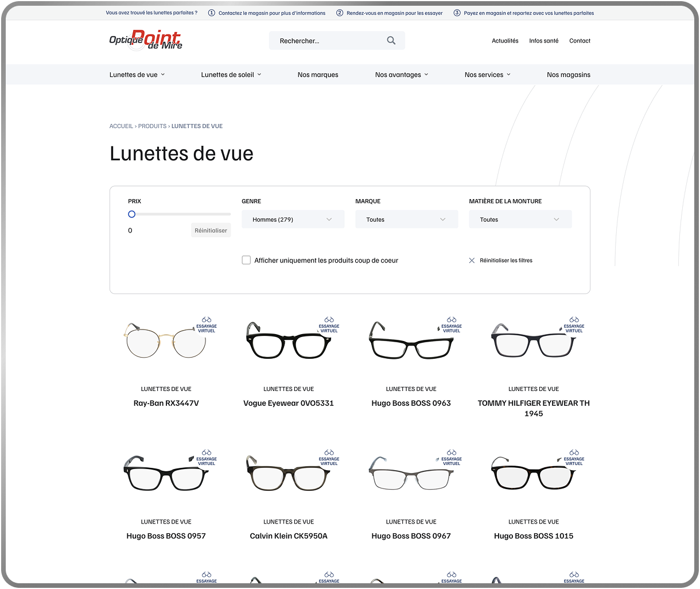Viewport: 700px width, 589px height.
Task: Click virtual try-on badge on Tommy Hilfiger TH 1945
Action: click(574, 325)
